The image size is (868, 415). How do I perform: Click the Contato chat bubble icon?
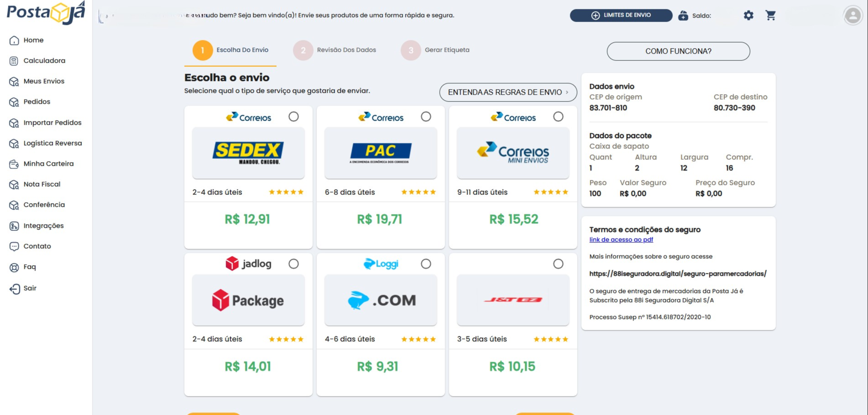coord(14,246)
